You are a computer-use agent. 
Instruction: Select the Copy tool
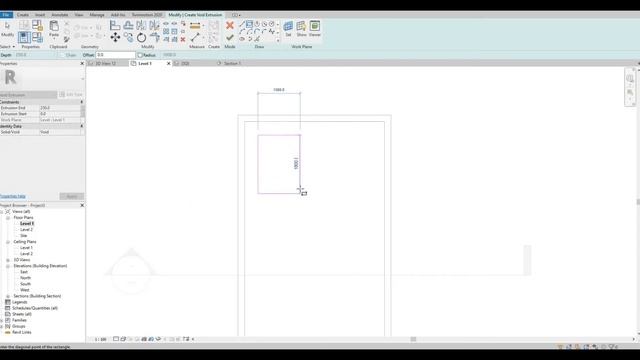click(128, 38)
